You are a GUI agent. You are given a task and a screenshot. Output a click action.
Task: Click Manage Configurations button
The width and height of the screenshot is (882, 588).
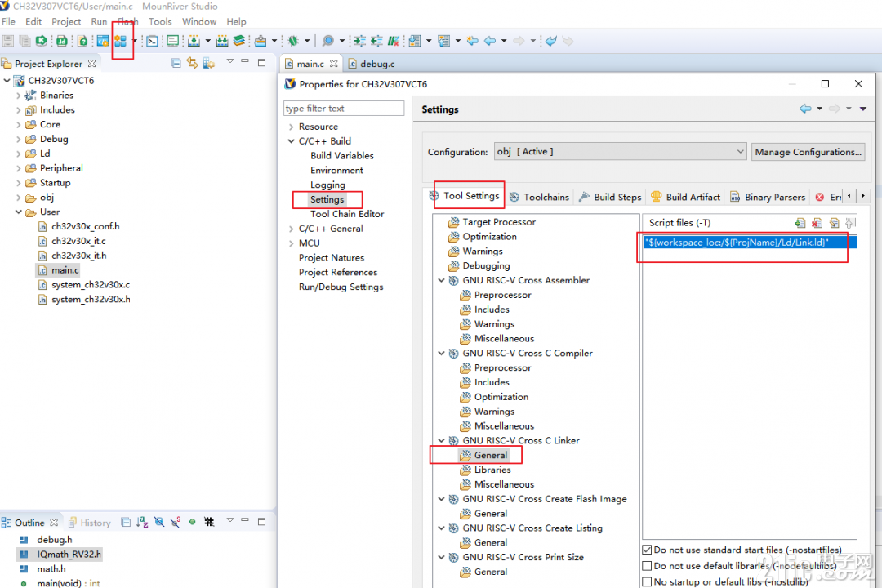tap(808, 152)
